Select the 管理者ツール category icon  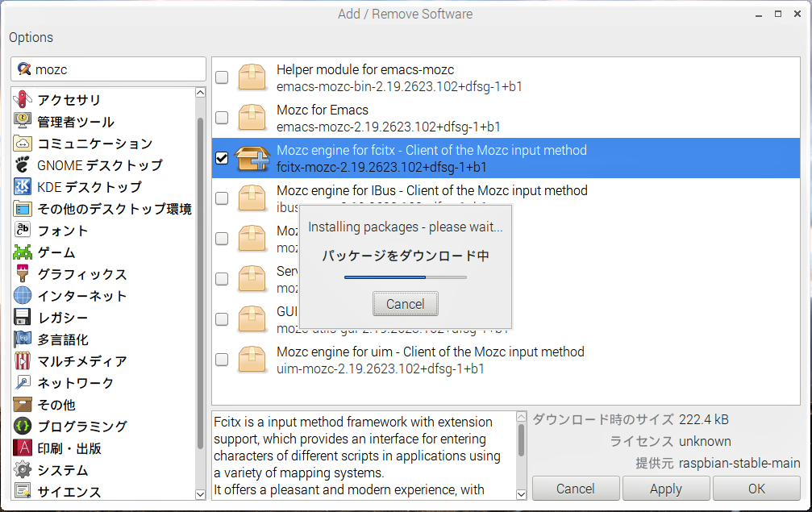click(x=23, y=121)
